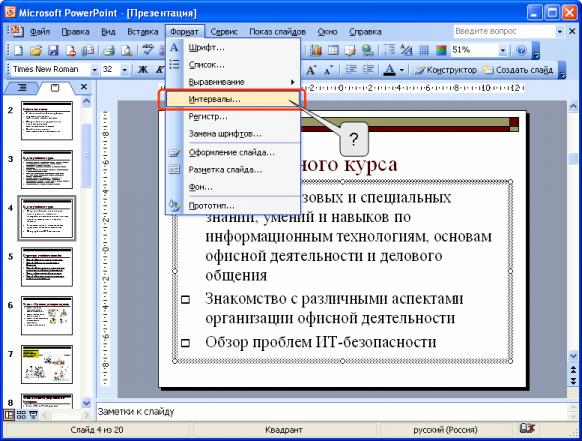Select slide 6 thumbnail

[47, 315]
